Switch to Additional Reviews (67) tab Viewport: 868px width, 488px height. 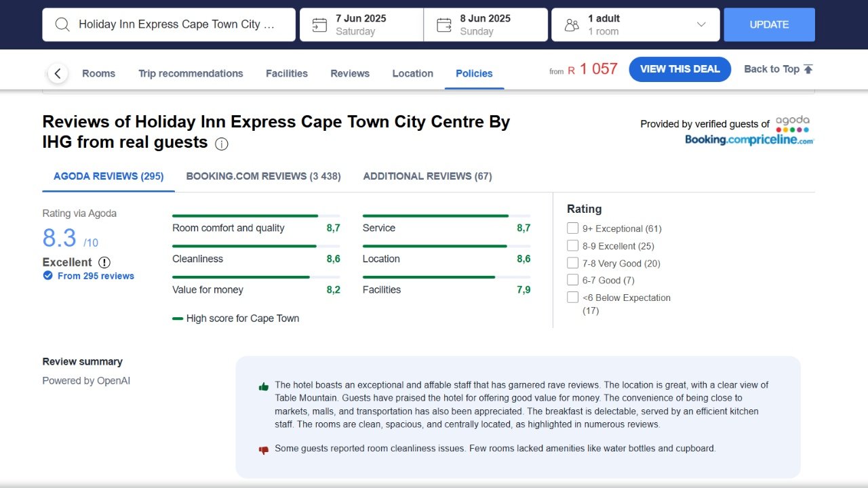click(x=427, y=176)
